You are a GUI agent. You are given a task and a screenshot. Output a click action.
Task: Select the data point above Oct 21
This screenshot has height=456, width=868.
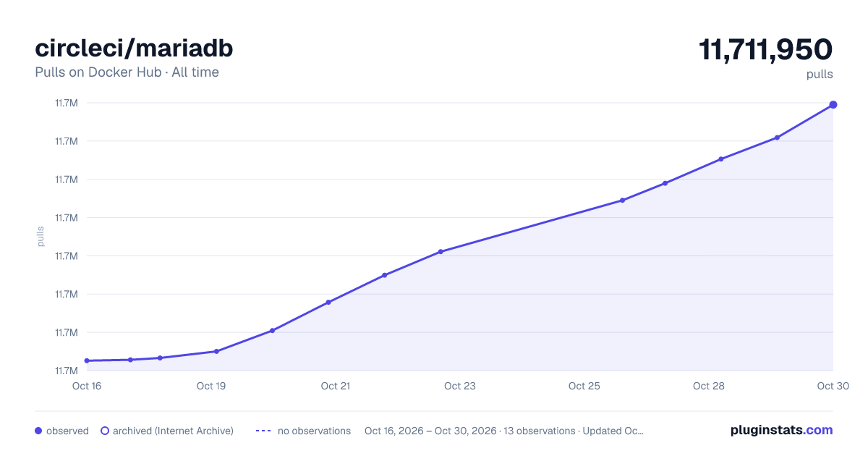coord(328,302)
